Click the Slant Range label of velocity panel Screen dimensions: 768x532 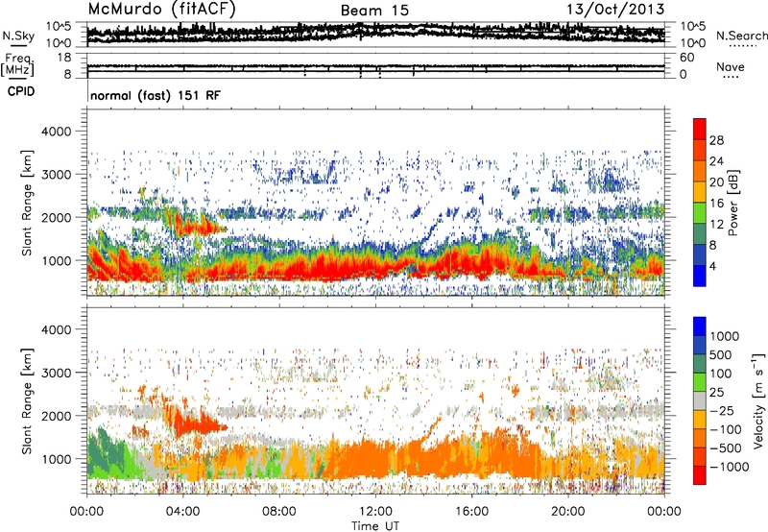click(x=28, y=400)
